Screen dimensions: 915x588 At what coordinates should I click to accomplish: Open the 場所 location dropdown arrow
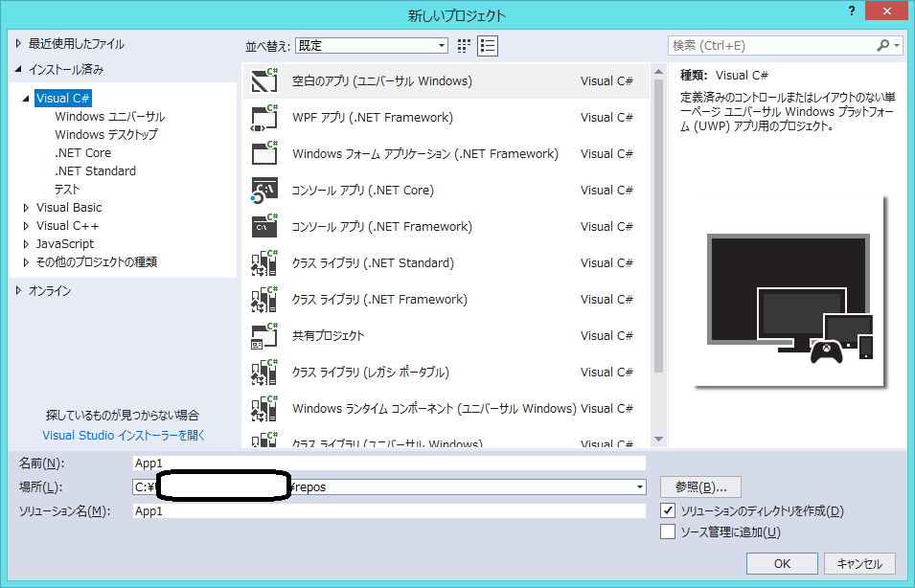click(x=640, y=487)
